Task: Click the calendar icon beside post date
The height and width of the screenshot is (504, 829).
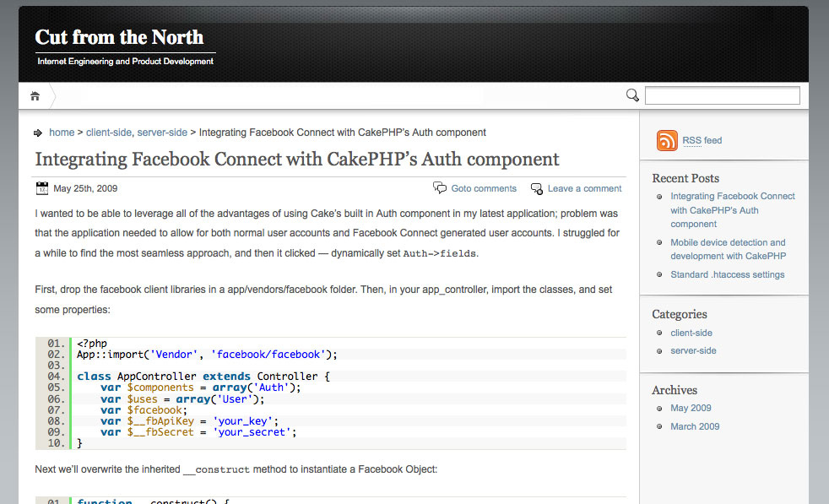Action: click(42, 188)
